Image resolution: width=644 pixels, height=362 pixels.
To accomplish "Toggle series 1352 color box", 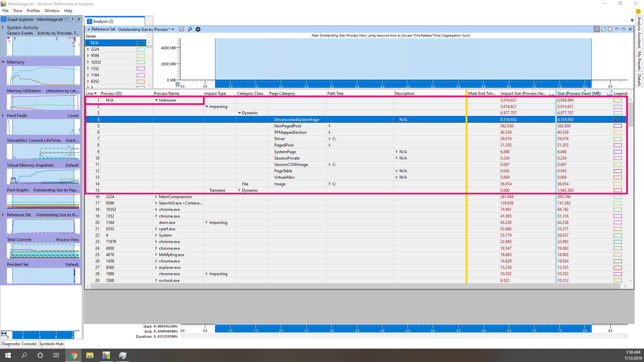I will coord(141,69).
